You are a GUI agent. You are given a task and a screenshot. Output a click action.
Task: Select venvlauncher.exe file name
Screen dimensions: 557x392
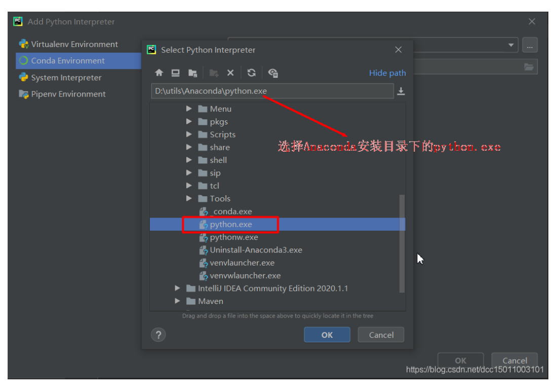coord(242,263)
